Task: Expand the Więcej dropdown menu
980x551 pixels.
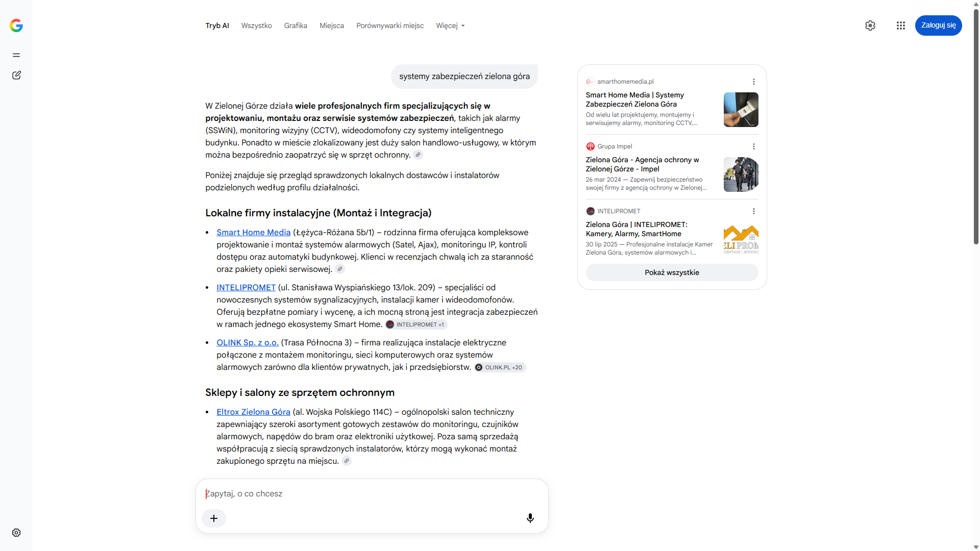Action: pos(450,26)
